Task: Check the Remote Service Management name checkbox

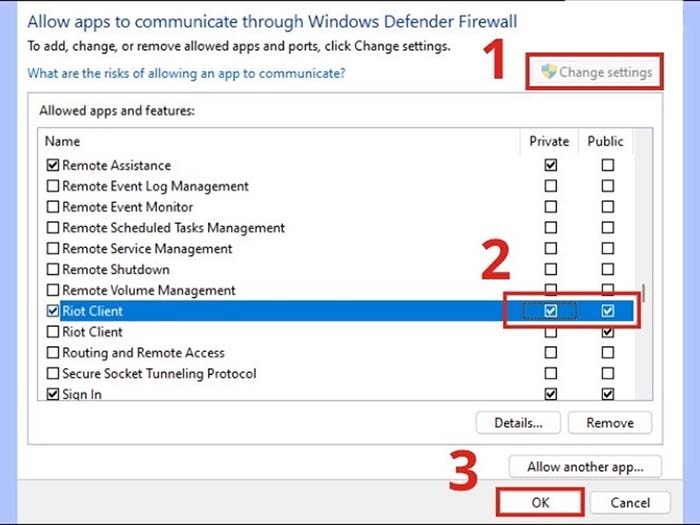Action: tap(53, 248)
